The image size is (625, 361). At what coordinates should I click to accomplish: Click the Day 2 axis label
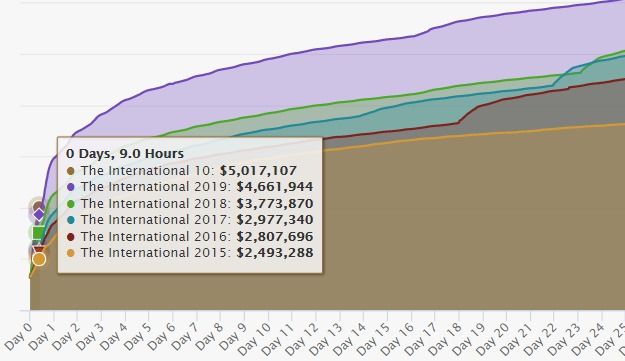66,336
